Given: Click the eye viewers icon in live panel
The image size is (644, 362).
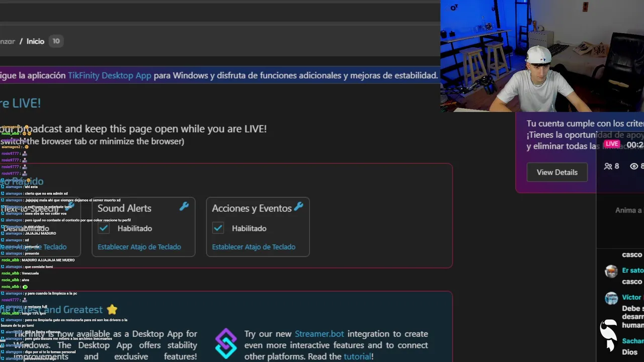Looking at the screenshot, I should tap(634, 166).
